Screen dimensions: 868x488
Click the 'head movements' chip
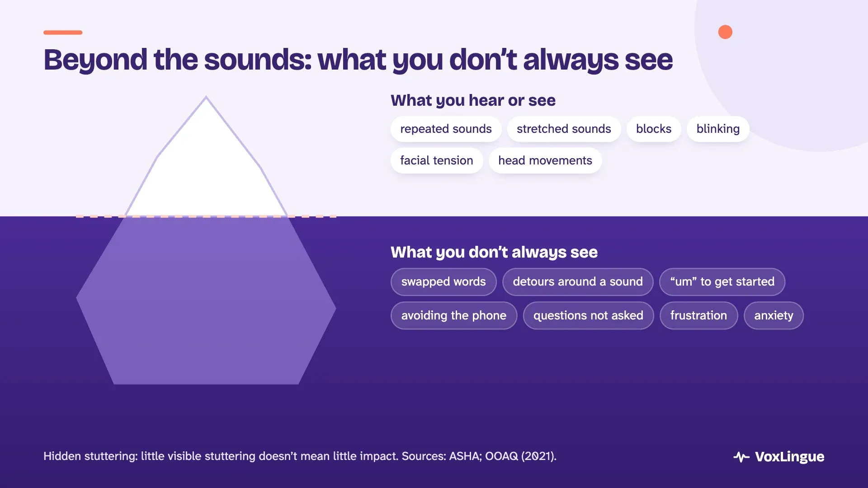pos(545,160)
